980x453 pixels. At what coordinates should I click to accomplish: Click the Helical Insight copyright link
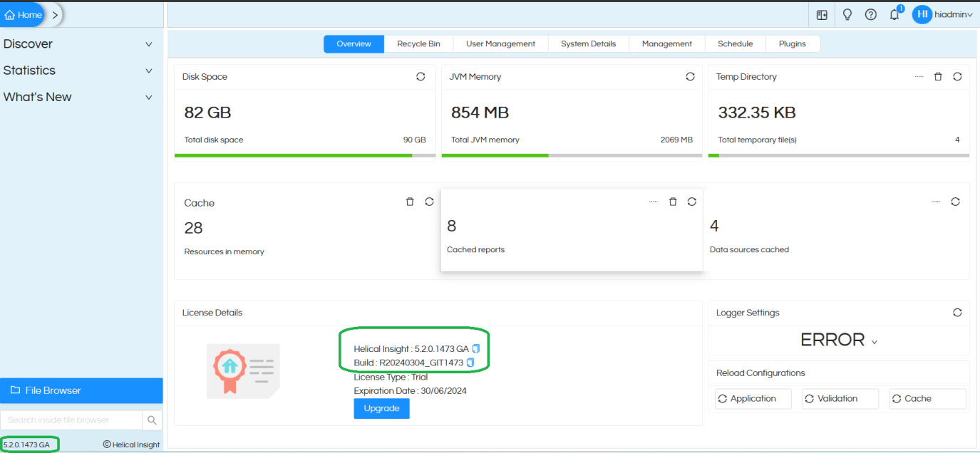pyautogui.click(x=131, y=444)
